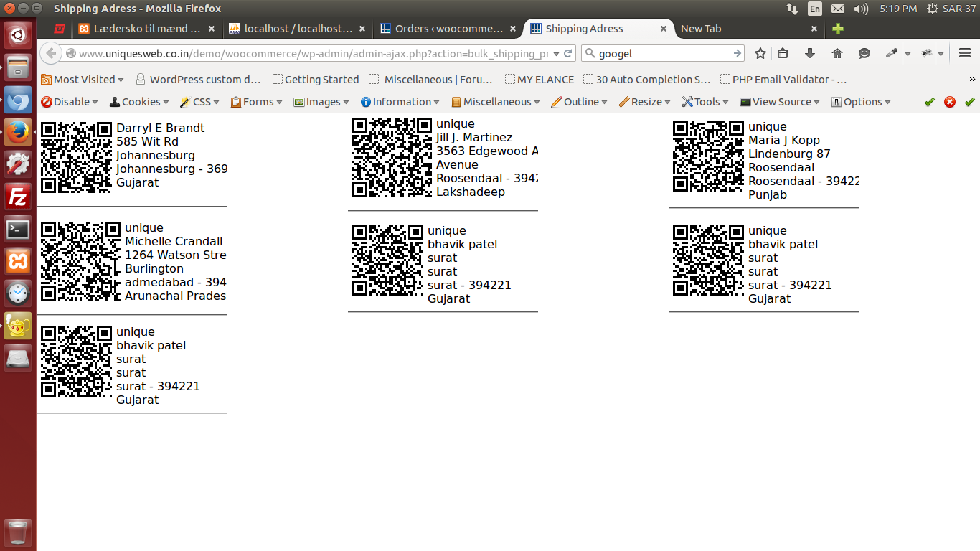980x551 pixels.
Task: Open Images dropdown
Action: click(321, 102)
